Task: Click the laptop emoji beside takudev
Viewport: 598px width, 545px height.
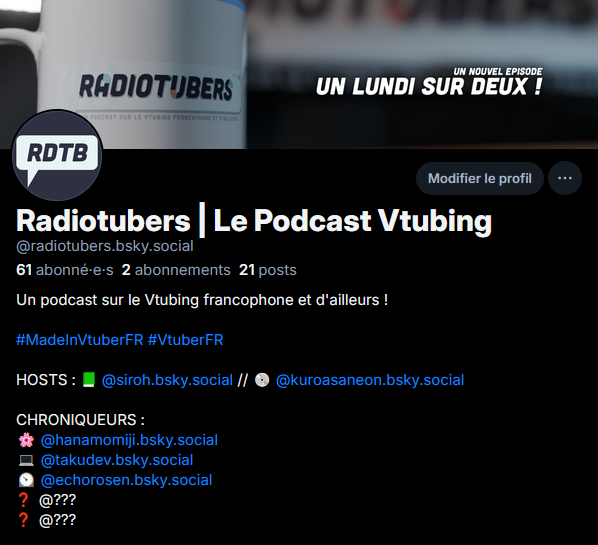Action: pyautogui.click(x=26, y=460)
